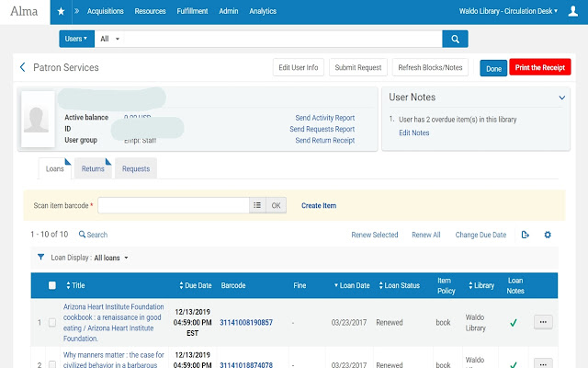Viewport: 588px width, 368px height.
Task: Switch to the Requests tab
Action: click(x=136, y=168)
